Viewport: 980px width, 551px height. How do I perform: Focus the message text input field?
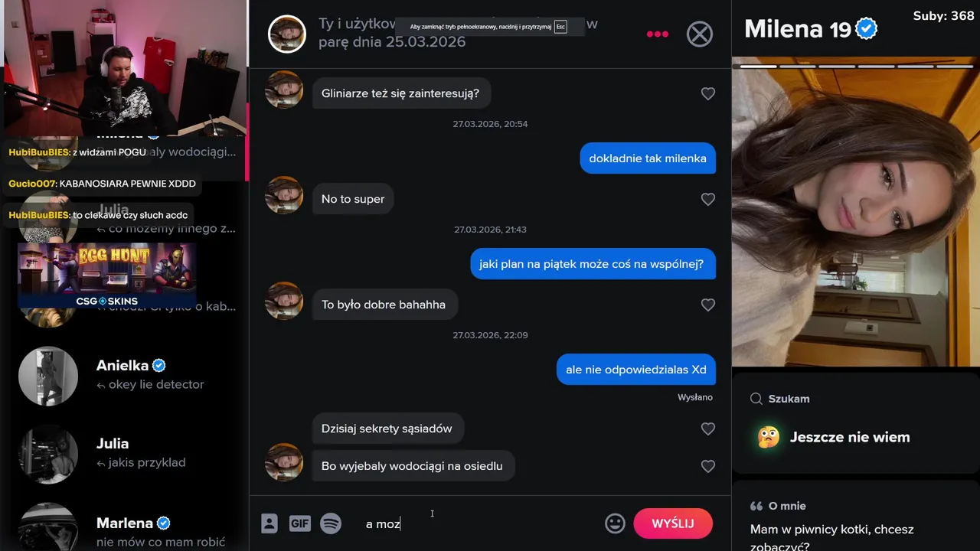click(x=479, y=523)
